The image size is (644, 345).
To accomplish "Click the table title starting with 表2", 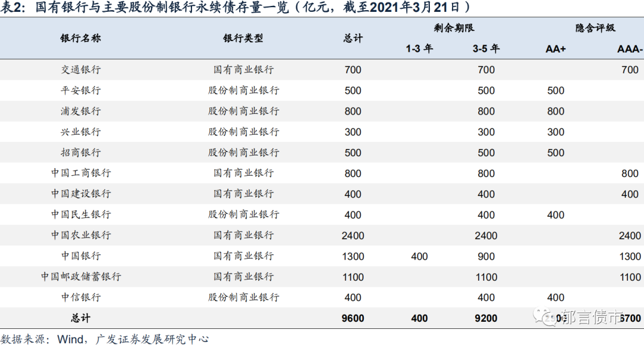I will coord(235,7).
